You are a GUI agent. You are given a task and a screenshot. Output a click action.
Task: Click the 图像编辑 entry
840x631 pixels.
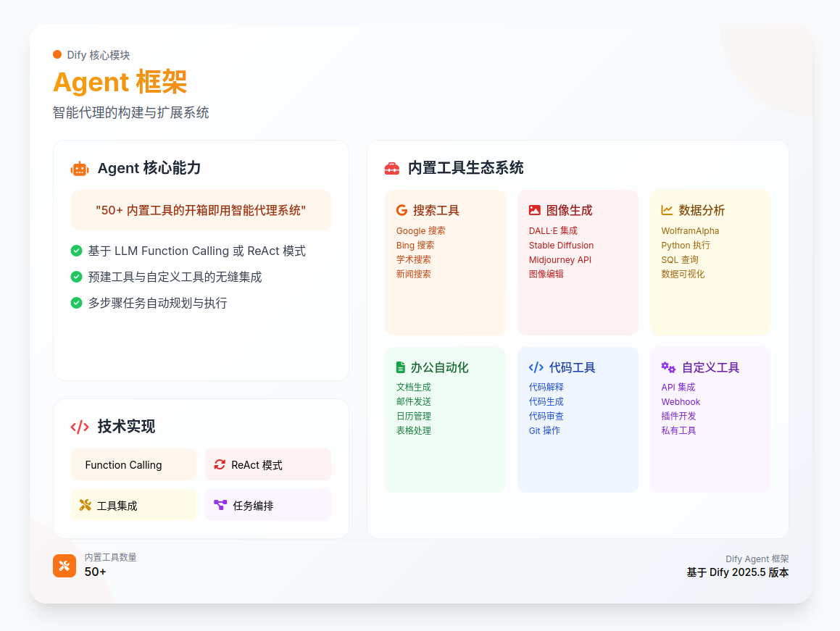coord(546,275)
